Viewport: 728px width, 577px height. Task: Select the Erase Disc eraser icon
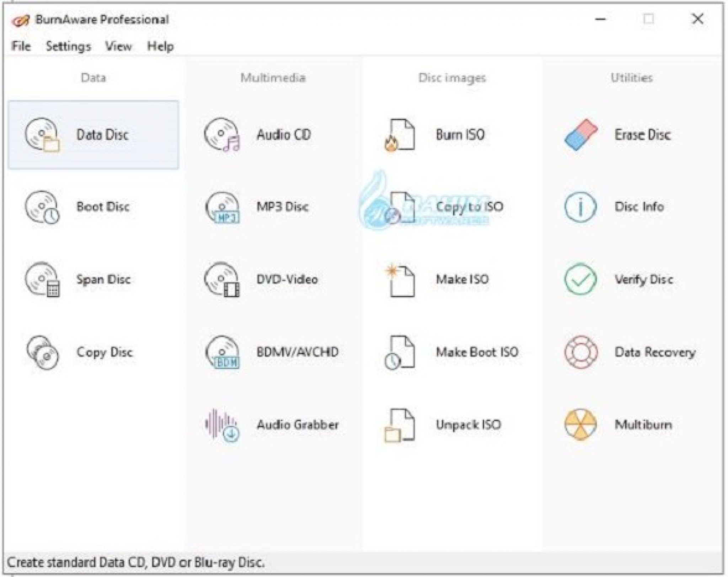pyautogui.click(x=581, y=135)
